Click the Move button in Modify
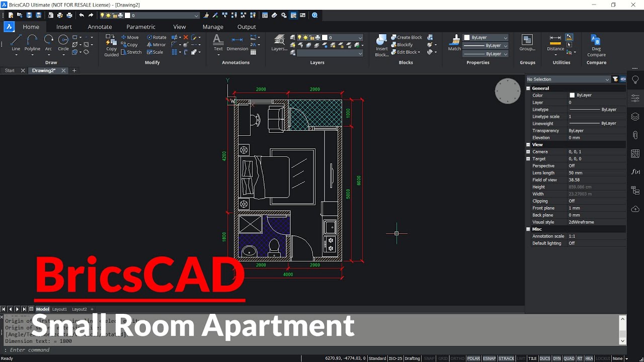 click(129, 37)
